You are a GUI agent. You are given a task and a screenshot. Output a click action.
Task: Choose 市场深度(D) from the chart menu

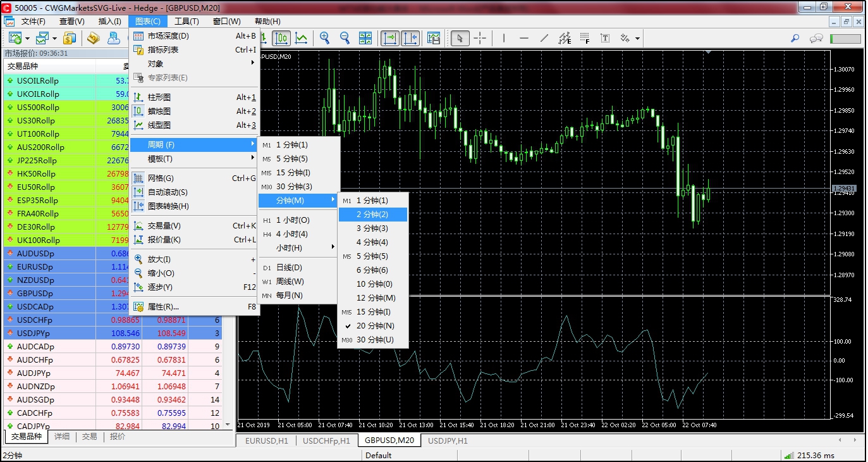tap(194, 36)
